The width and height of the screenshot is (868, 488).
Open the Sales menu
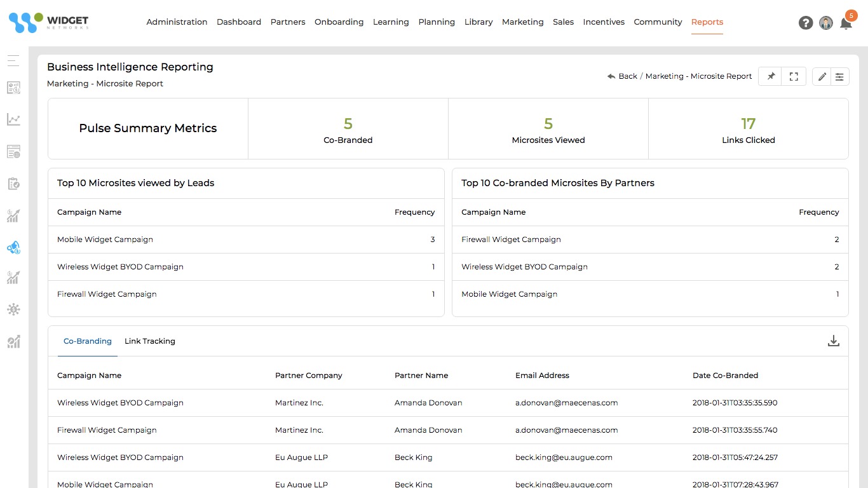(563, 22)
